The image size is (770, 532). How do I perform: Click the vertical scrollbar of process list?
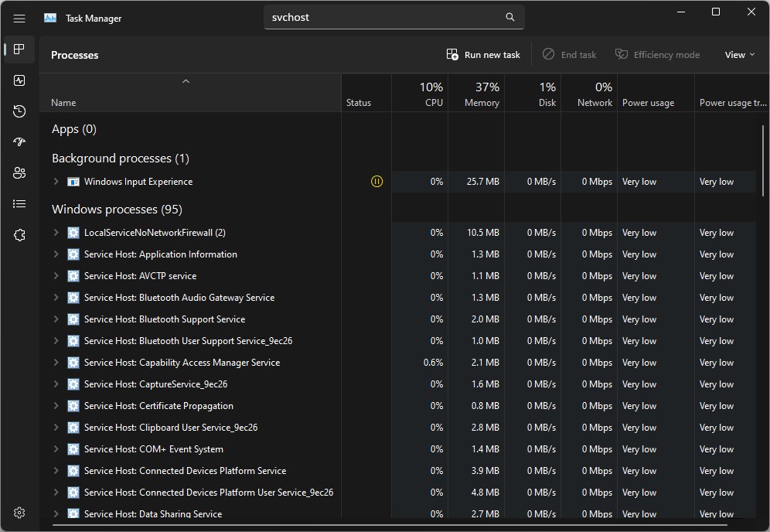tap(763, 161)
